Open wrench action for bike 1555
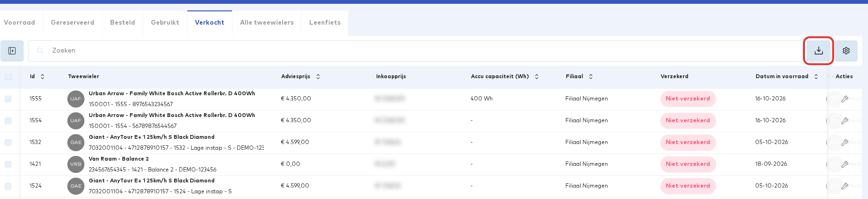Viewport: 868px width, 199px height. click(x=845, y=99)
